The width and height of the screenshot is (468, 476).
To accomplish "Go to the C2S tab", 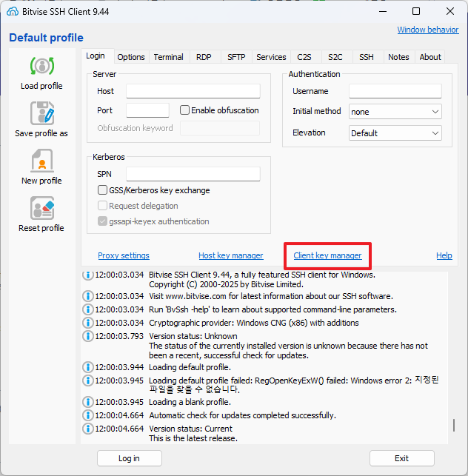I will pyautogui.click(x=304, y=57).
